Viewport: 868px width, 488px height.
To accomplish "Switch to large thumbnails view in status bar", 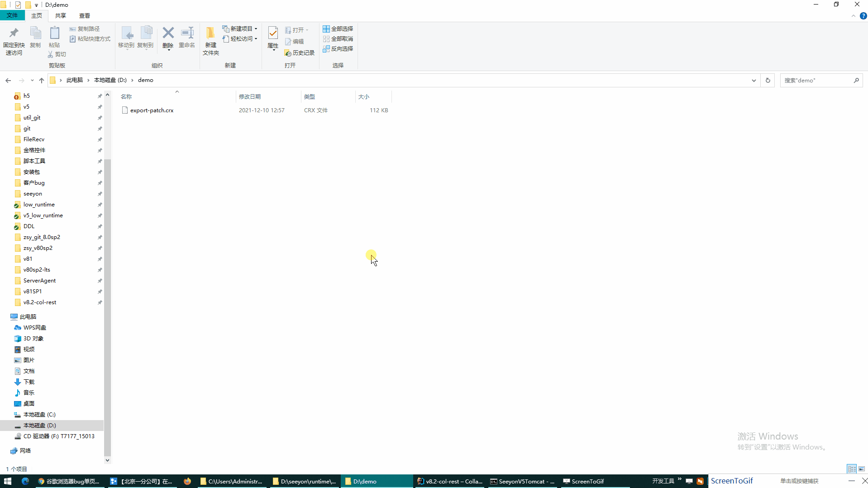I will pos(862,469).
